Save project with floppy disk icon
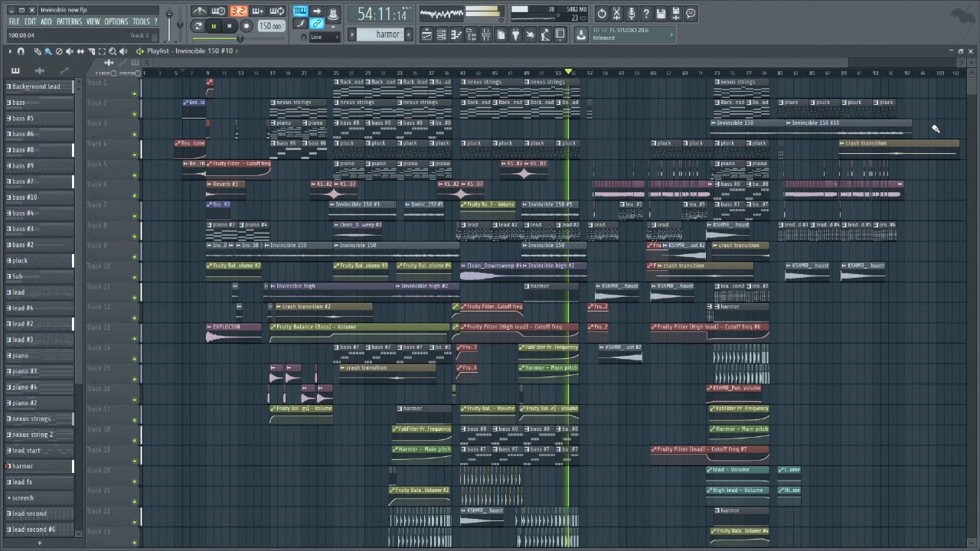Viewport: 980px width, 551px height. pos(661,13)
